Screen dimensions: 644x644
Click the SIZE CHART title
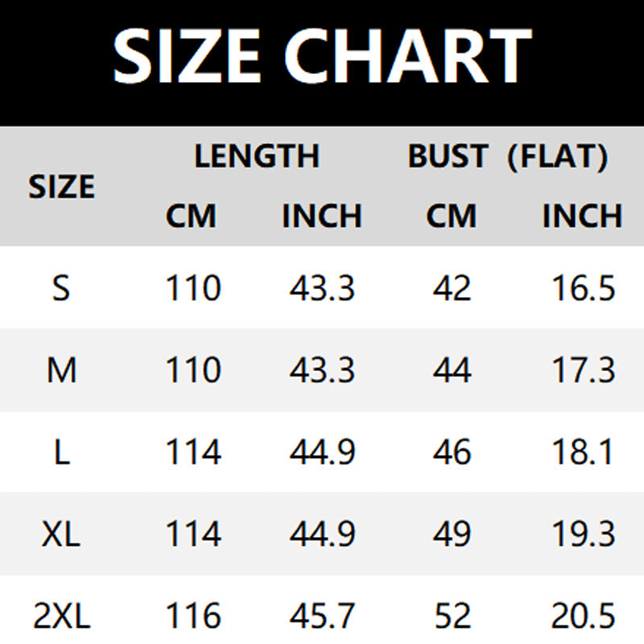(322, 56)
